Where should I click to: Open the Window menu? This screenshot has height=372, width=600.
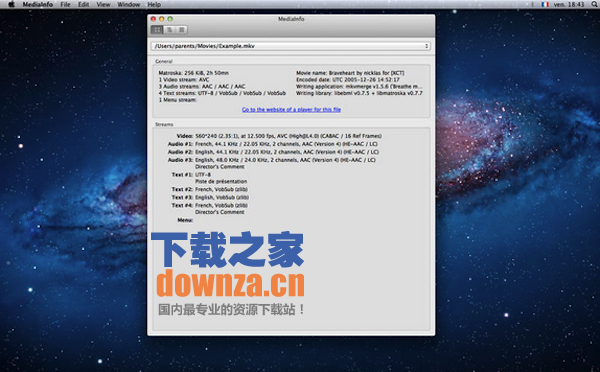(x=129, y=4)
